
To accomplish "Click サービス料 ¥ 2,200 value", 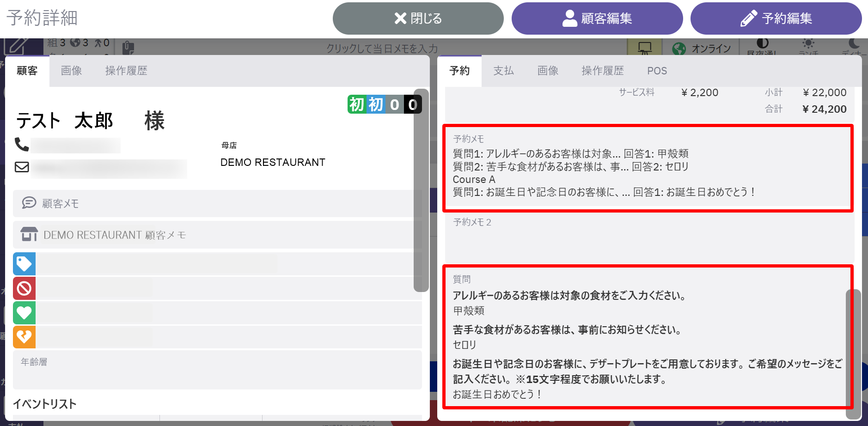I will click(x=700, y=92).
